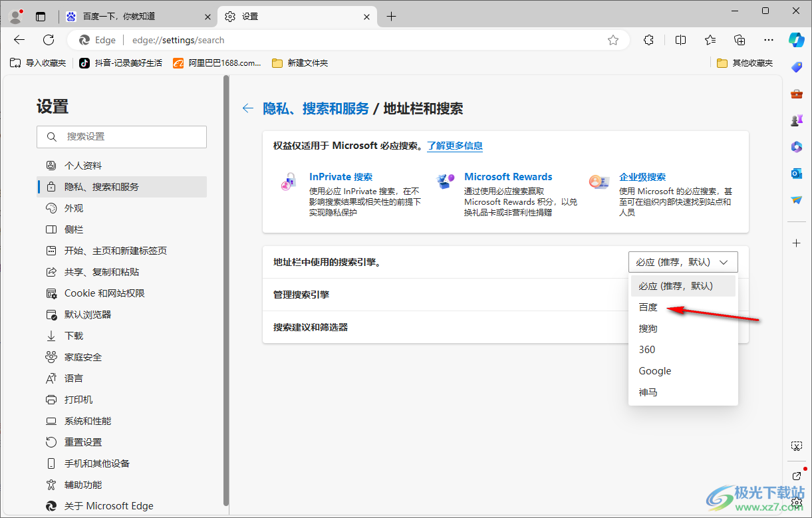
Task: Open Favorites list icon in toolbar
Action: pyautogui.click(x=710, y=40)
